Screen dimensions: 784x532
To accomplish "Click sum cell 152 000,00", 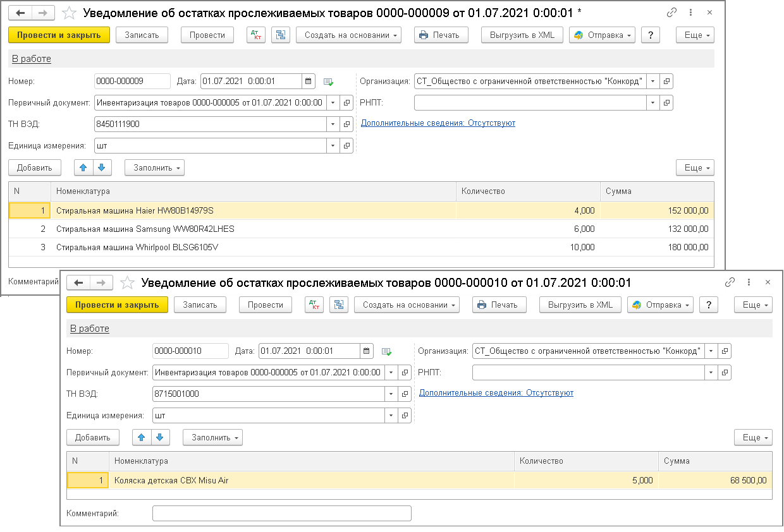I will point(657,210).
